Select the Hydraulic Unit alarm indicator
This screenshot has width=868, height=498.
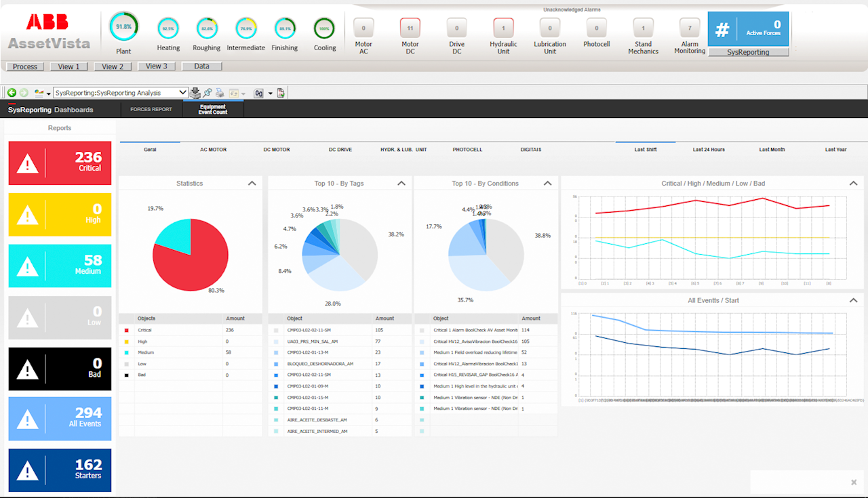click(503, 28)
